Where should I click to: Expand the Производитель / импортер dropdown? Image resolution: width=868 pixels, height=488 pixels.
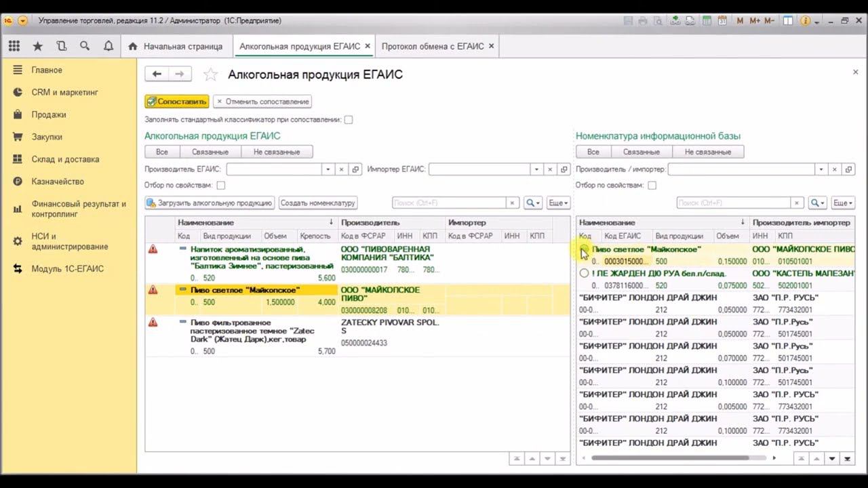(823, 169)
